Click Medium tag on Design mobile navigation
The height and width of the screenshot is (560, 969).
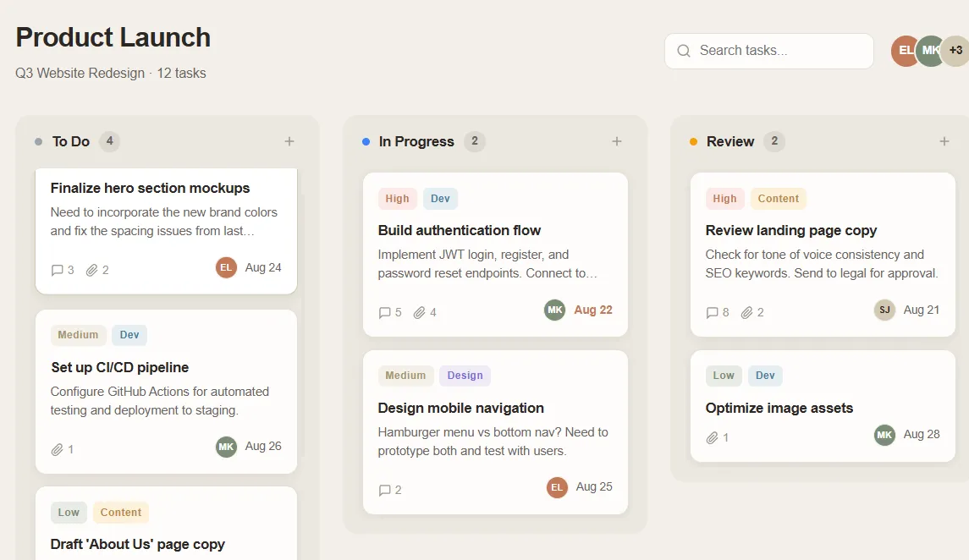tap(405, 376)
